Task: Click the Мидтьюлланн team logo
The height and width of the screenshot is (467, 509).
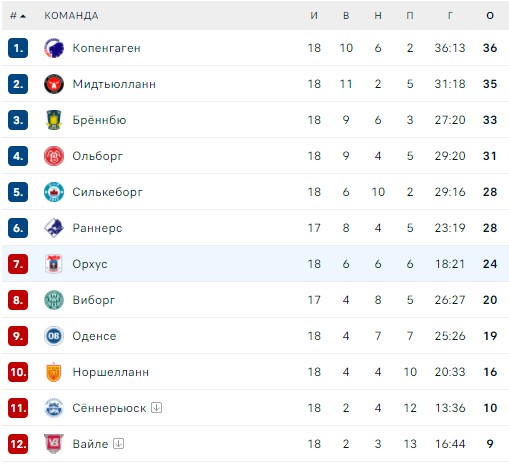Action: (54, 84)
